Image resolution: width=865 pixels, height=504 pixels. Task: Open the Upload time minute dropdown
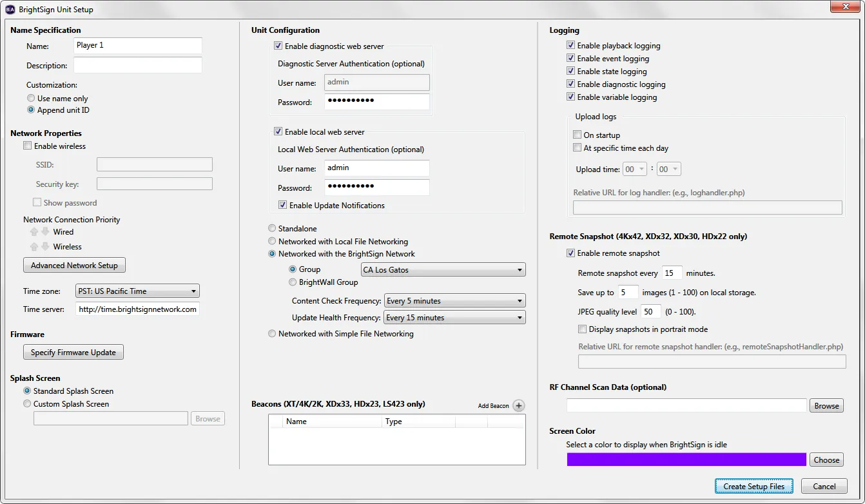[668, 170]
